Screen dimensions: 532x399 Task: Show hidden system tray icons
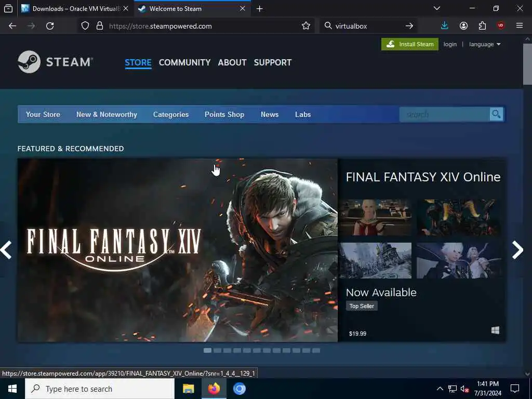coord(440,389)
